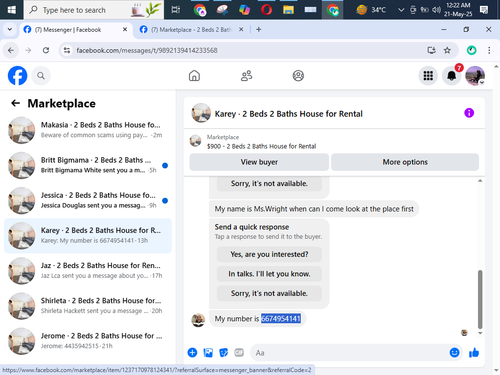500x375 pixels.
Task: Open Jaz's marketplace conversation
Action: tap(88, 271)
